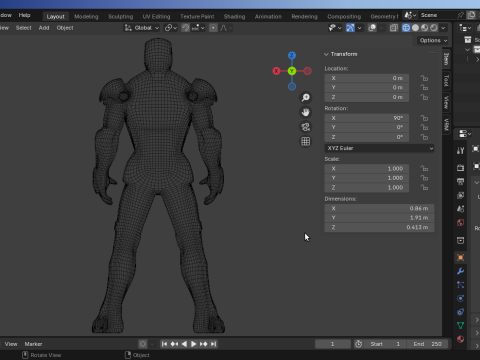480x360 pixels.
Task: Open the object types visibility dropdown
Action: point(335,28)
